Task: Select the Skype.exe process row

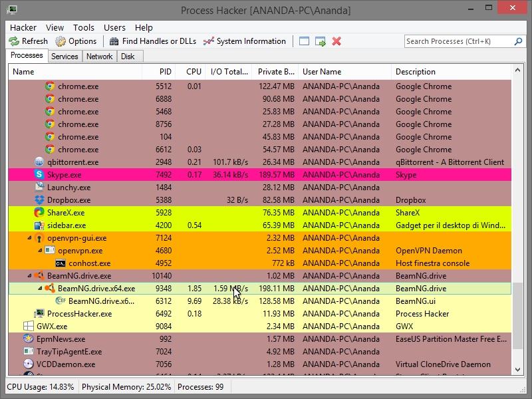Action: (x=260, y=174)
